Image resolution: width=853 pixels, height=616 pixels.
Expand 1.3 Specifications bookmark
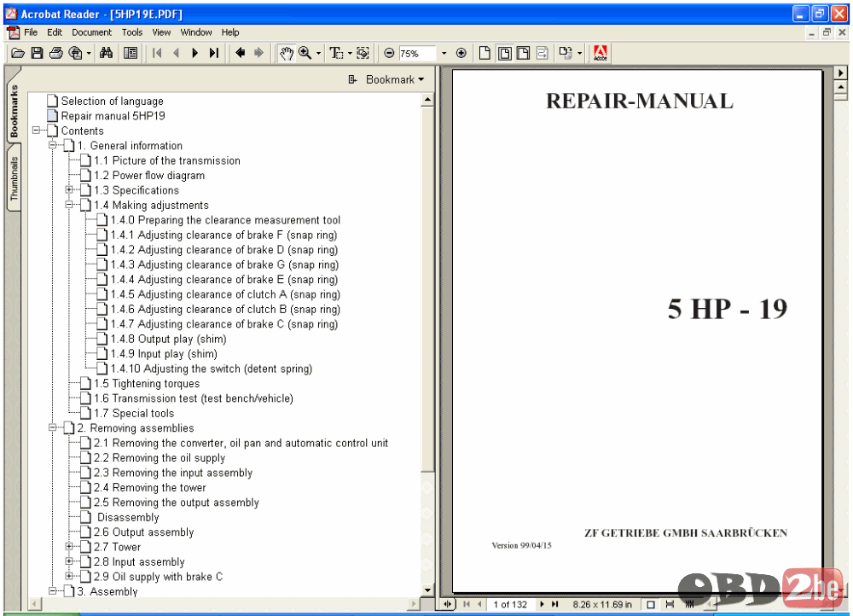coord(69,189)
